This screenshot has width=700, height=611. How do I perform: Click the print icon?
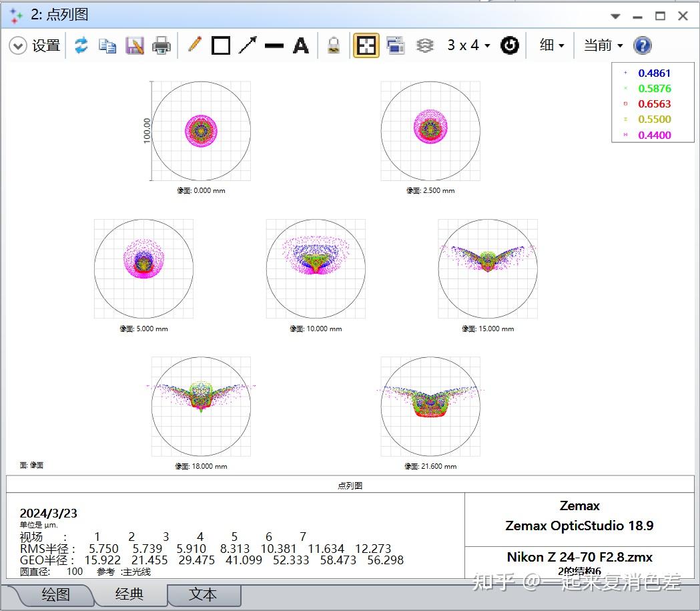(161, 45)
